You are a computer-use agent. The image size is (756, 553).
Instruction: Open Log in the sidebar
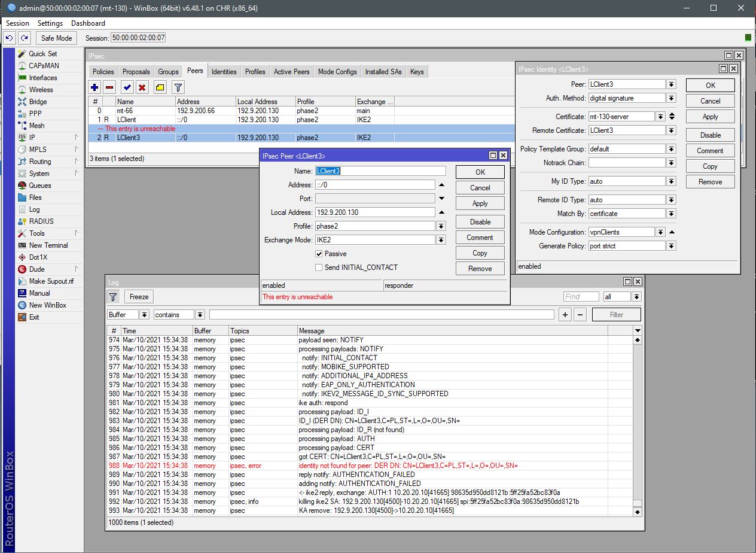34,209
